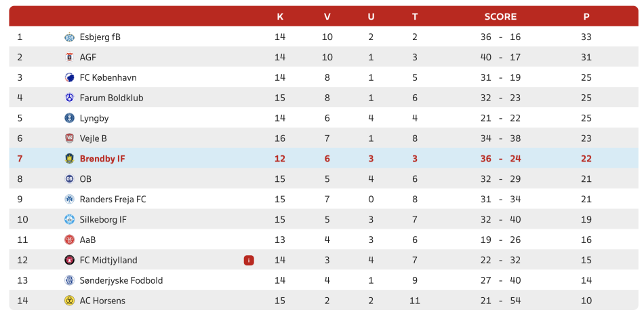The image size is (644, 321).
Task: Open the Brøndby IF team link
Action: 102,159
